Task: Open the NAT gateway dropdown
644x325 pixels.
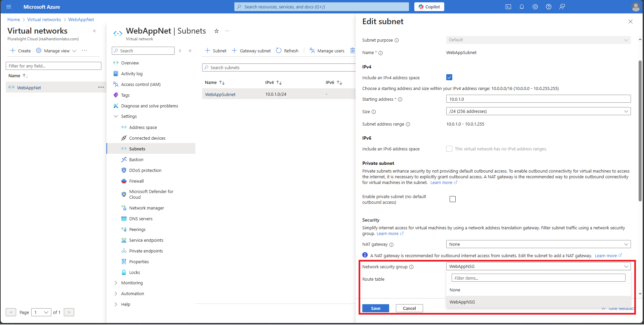Action: pos(538,244)
